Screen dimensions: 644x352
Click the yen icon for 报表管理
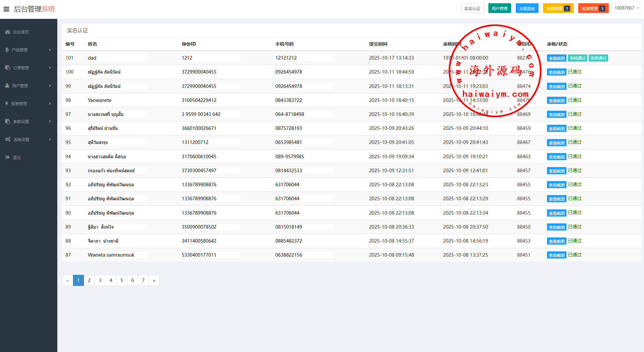pyautogui.click(x=7, y=104)
